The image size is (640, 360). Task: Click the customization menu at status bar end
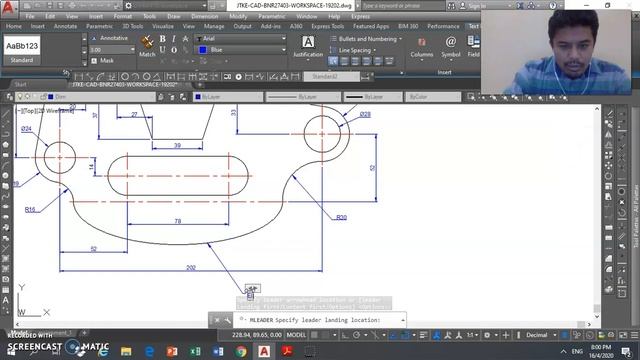click(x=634, y=335)
